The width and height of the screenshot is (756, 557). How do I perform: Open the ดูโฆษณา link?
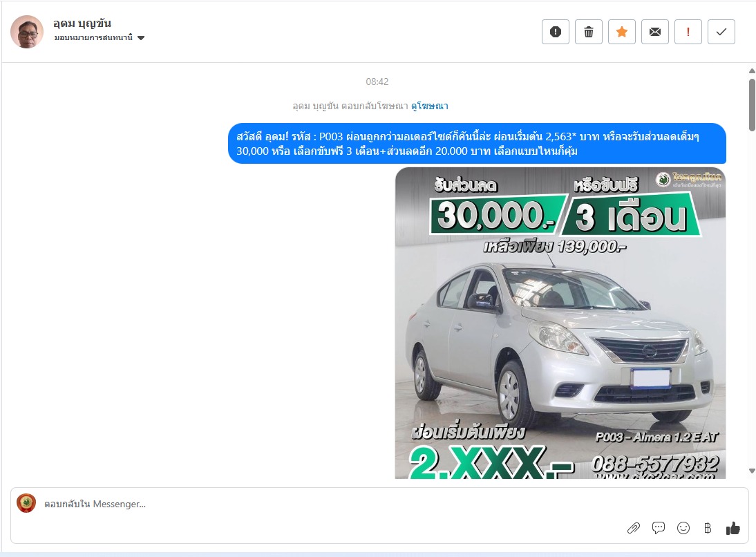(x=429, y=106)
